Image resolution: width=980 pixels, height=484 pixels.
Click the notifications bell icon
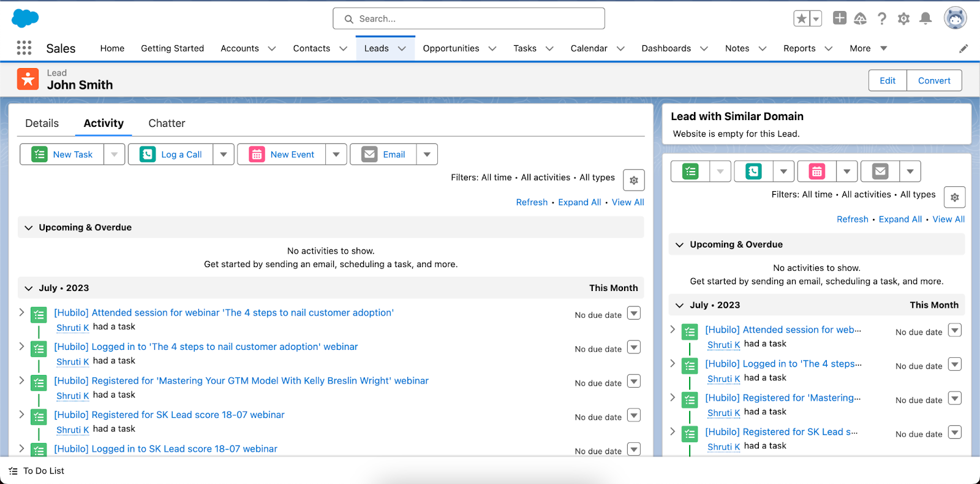[925, 18]
